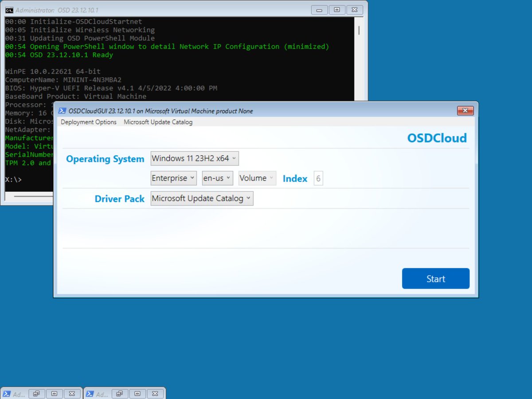Close the OSD 23.12.10.1 console window
Image resolution: width=532 pixels, height=399 pixels.
coord(354,10)
